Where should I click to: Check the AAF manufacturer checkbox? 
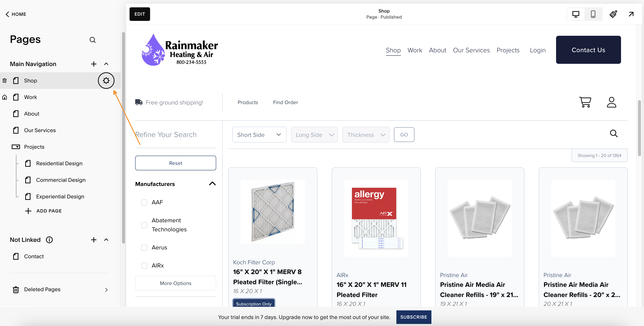tap(144, 202)
